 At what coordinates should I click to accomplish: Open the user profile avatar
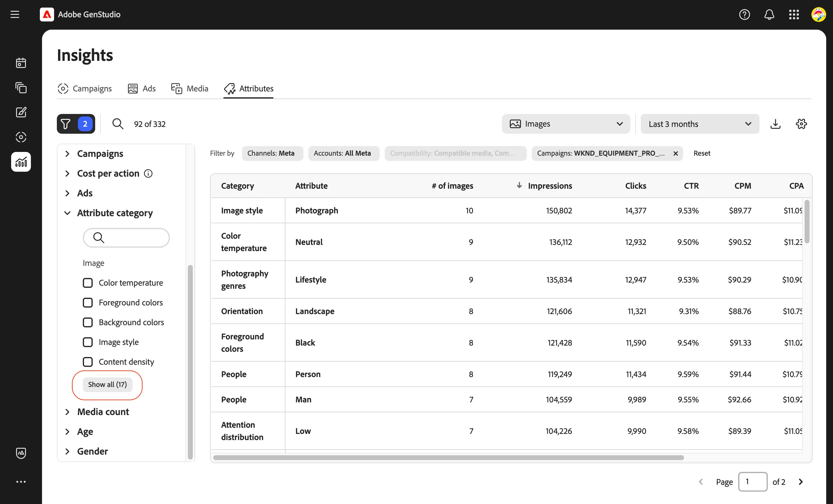coord(818,15)
